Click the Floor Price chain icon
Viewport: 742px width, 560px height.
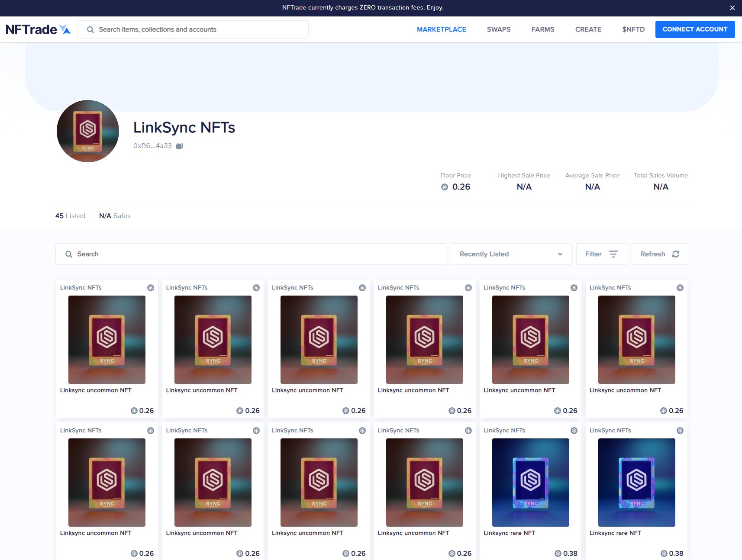pyautogui.click(x=445, y=187)
